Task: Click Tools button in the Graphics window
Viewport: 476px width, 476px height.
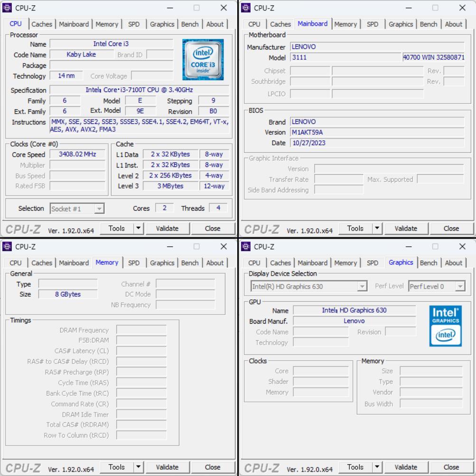Action: 355,467
